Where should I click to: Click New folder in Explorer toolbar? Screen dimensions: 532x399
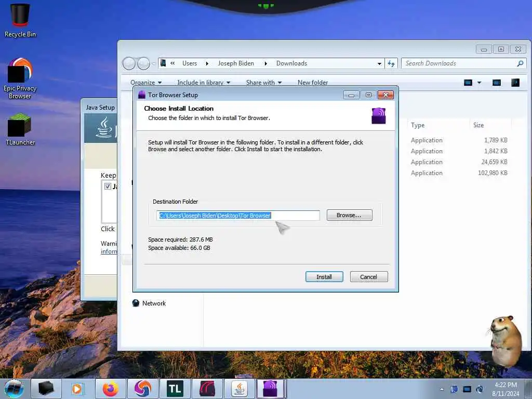pyautogui.click(x=312, y=83)
